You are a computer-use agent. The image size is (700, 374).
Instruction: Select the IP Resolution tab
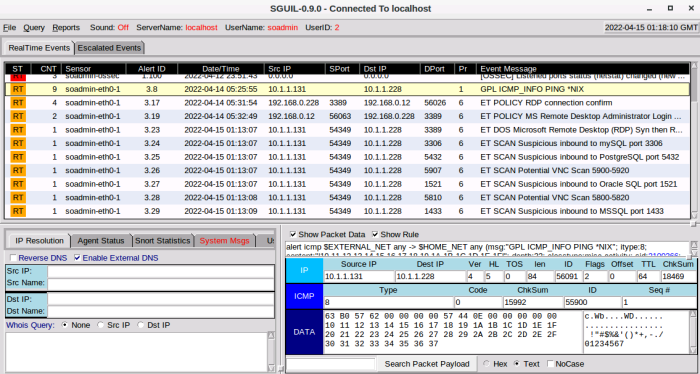click(39, 241)
